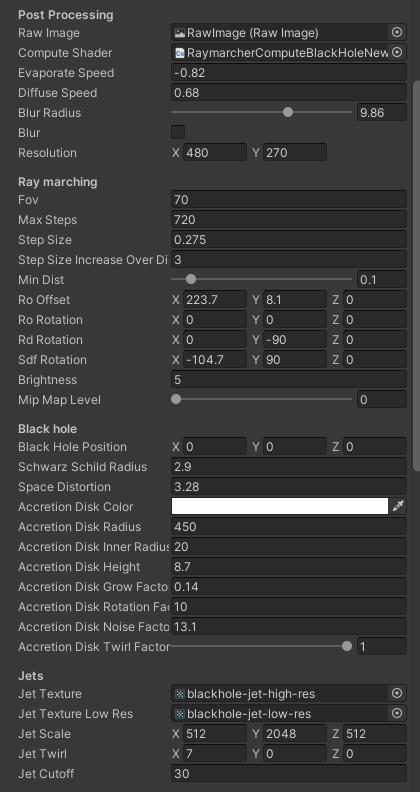Screen dimensions: 420x792
Task: Click the Inspector vertical scrollbar
Action: click(416, 276)
